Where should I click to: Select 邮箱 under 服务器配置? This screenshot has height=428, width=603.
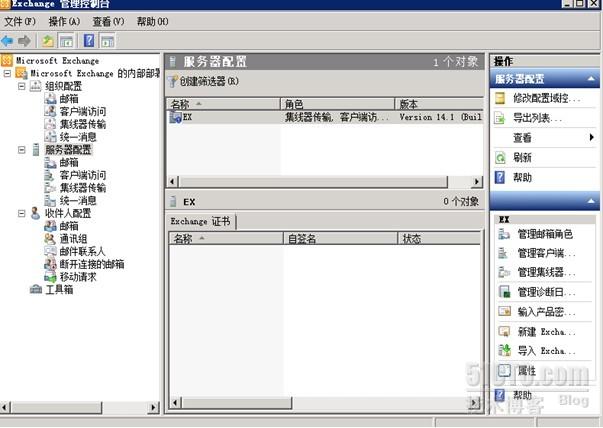pos(69,162)
